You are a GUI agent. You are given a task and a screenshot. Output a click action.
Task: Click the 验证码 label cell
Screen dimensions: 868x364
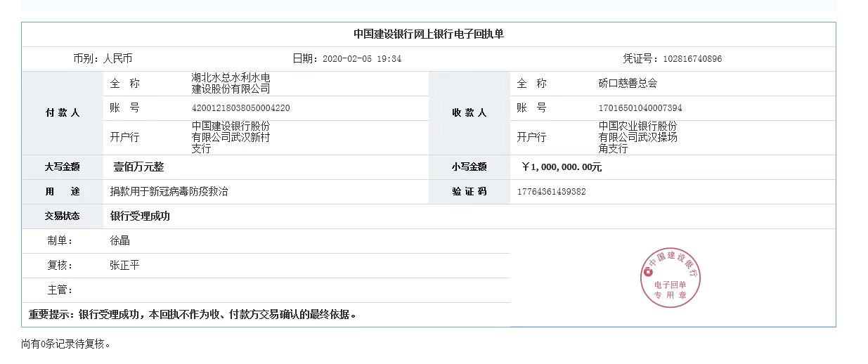469,192
